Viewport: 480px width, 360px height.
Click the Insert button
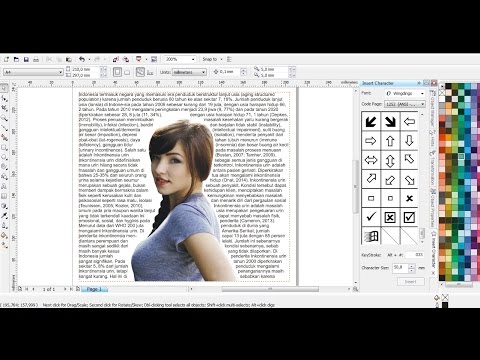411,282
